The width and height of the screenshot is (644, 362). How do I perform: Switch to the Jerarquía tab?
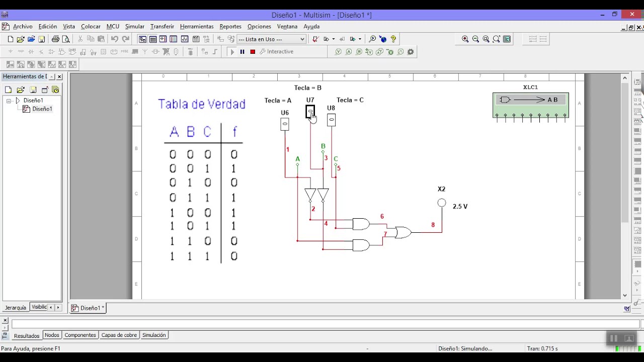(16, 307)
